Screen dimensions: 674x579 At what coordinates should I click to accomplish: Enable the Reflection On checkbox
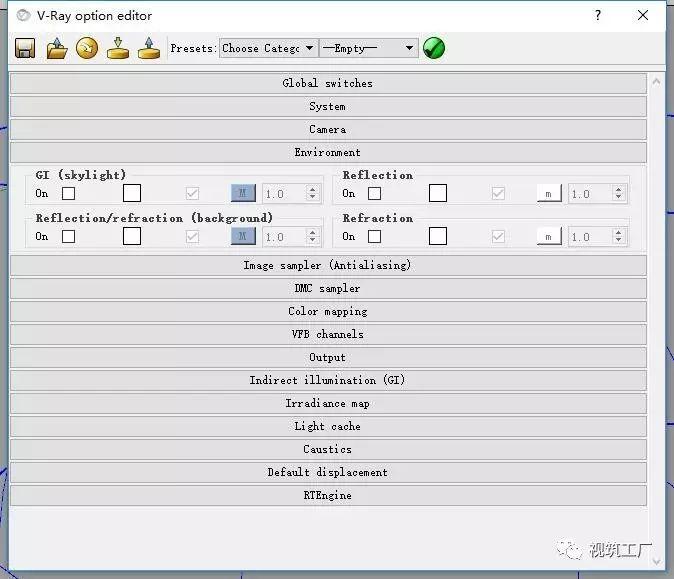374,193
